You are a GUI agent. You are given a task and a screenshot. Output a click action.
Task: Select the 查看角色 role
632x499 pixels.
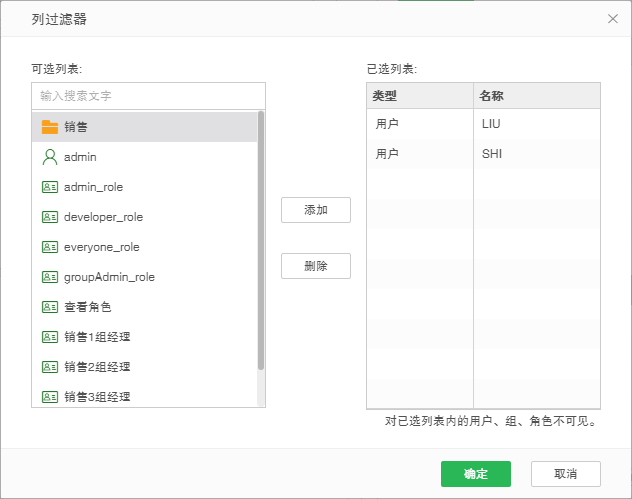[144, 307]
